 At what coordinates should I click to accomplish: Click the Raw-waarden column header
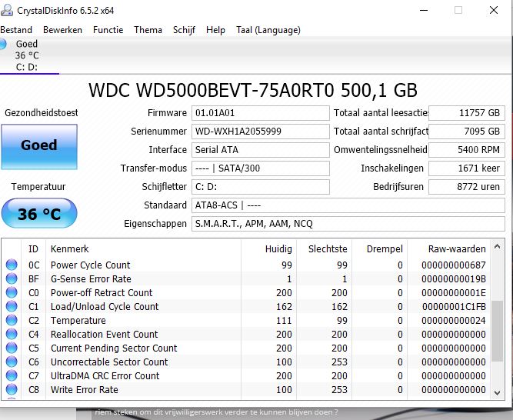457,248
